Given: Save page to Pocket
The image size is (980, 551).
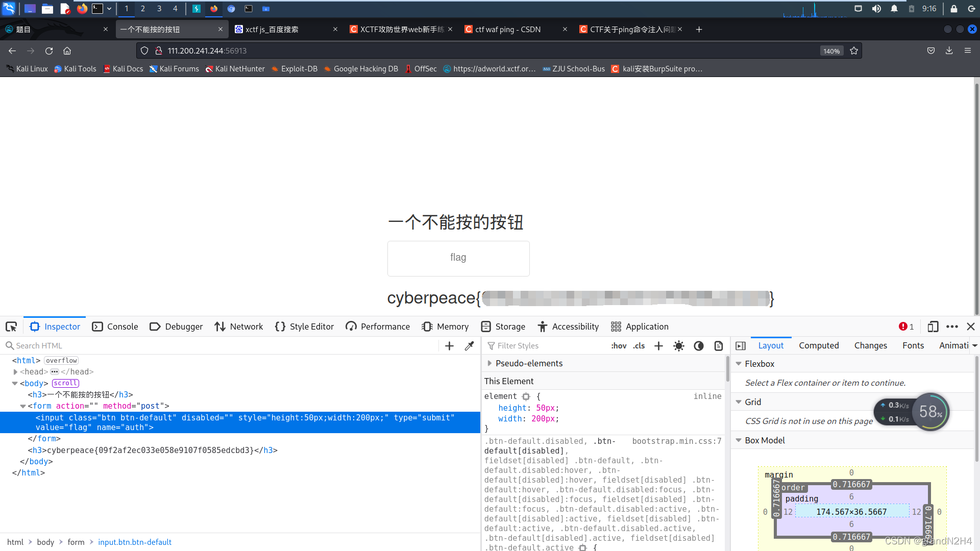Looking at the screenshot, I should click(x=931, y=51).
